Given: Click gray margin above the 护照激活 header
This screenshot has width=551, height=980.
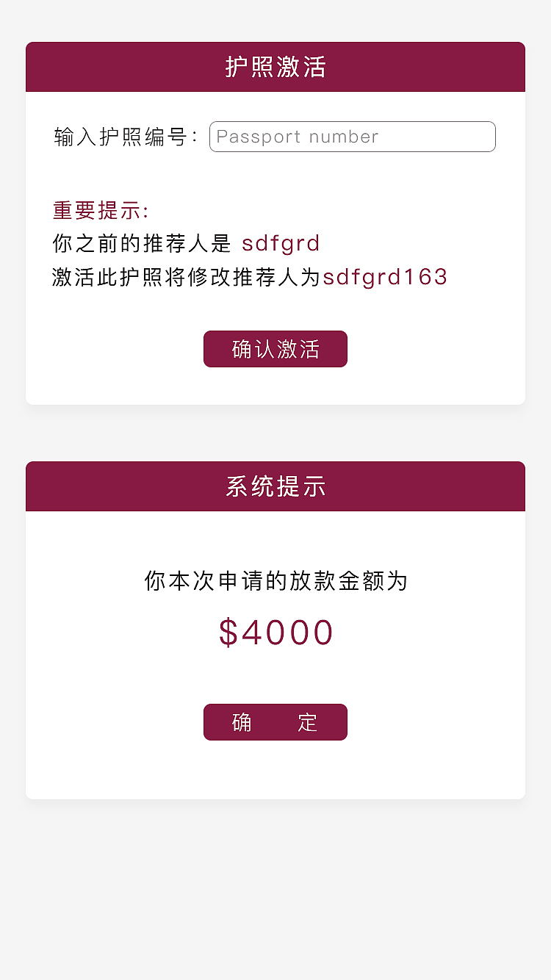Looking at the screenshot, I should 275,21.
